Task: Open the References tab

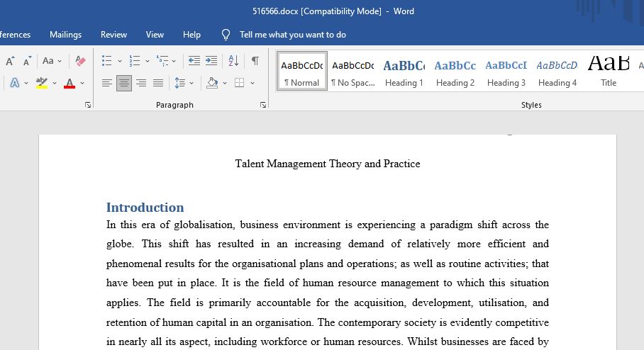Action: (x=15, y=35)
